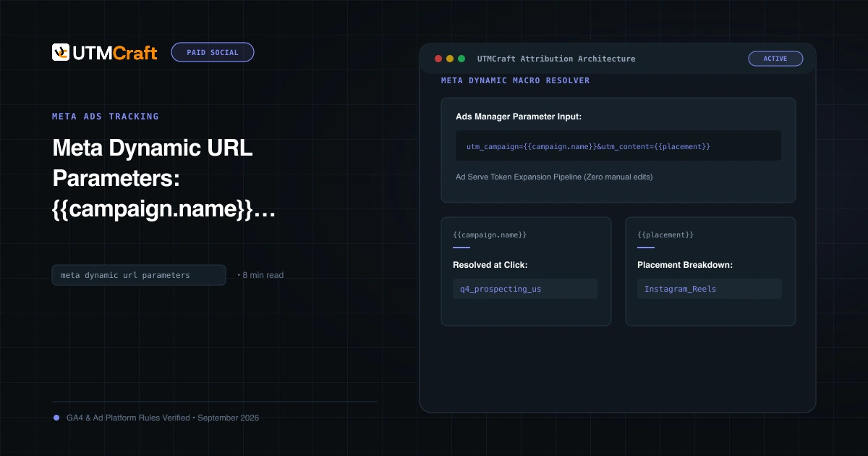Click the purple verified status dot

(56, 418)
